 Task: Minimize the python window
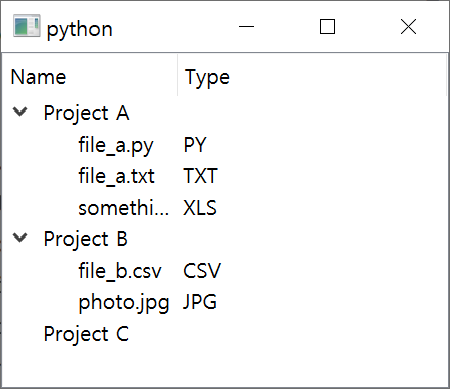[x=247, y=26]
